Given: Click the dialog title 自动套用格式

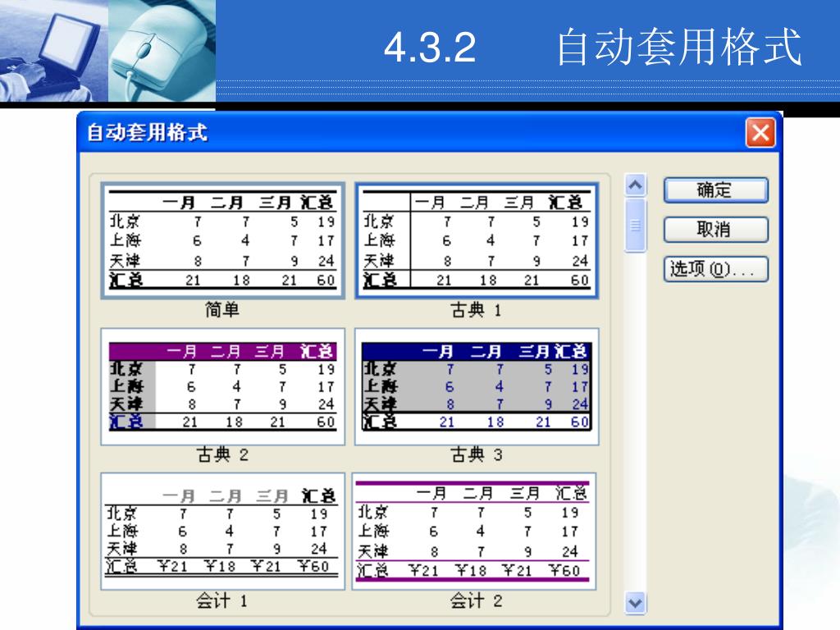Looking at the screenshot, I should tap(147, 132).
